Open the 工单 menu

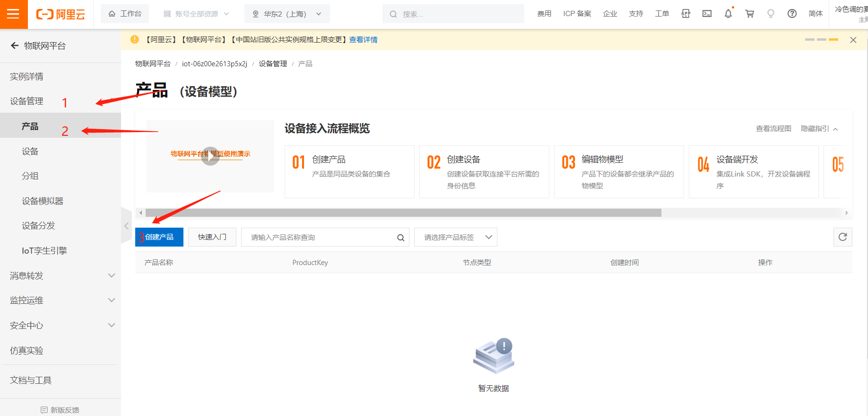click(662, 14)
